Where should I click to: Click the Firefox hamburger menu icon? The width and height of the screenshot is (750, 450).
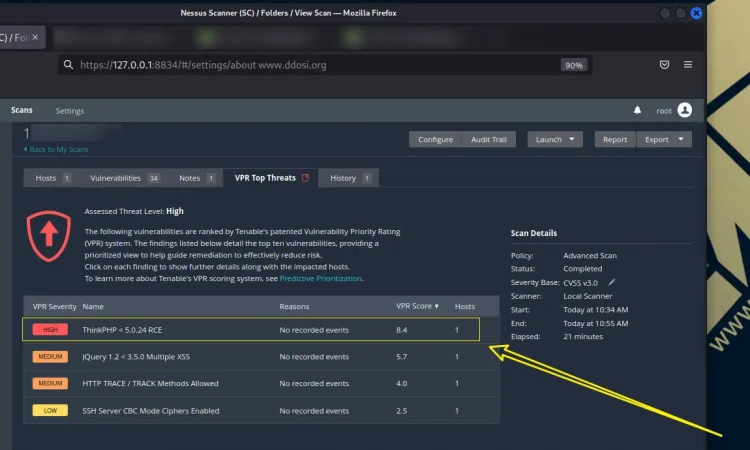[688, 65]
